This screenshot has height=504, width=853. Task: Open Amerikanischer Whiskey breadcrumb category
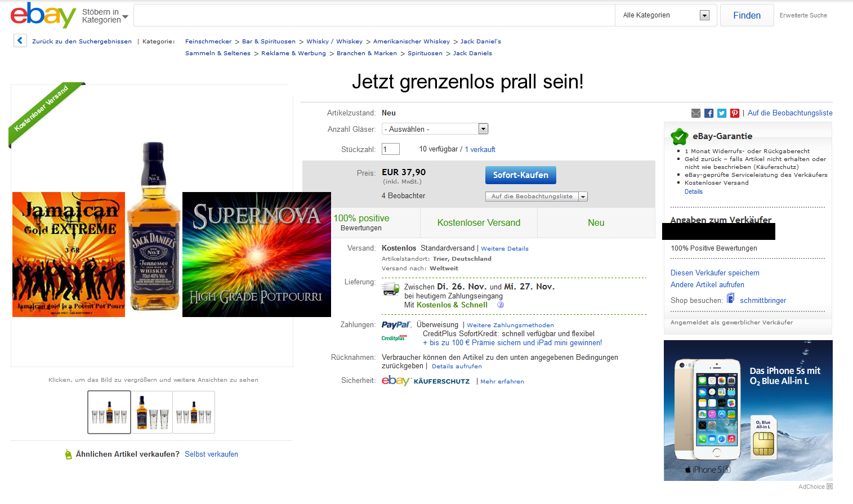click(412, 41)
